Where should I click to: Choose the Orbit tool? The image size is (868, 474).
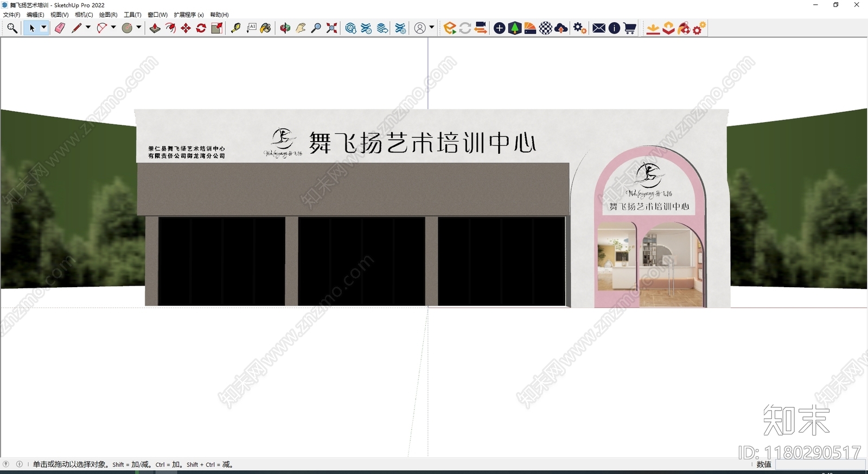point(285,28)
